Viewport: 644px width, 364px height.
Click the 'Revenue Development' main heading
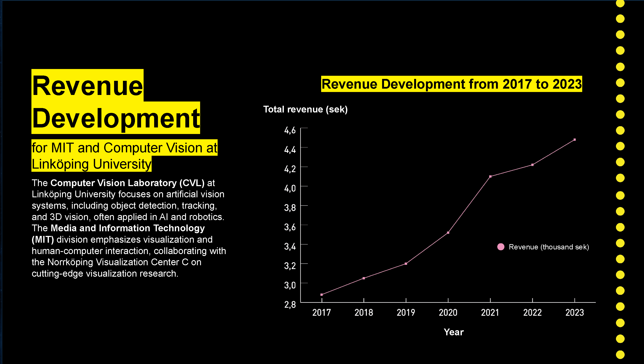click(116, 101)
